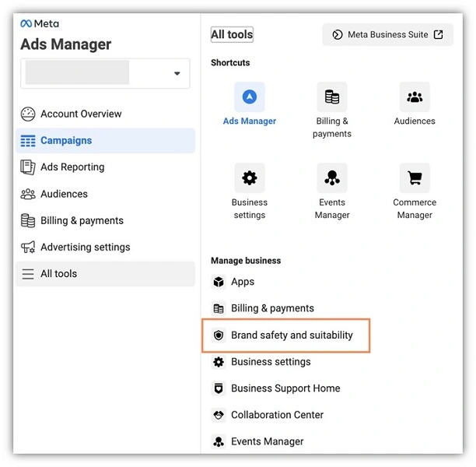476x467 pixels.
Task: Click the Billing & payments shortcut label
Action: coord(332,128)
